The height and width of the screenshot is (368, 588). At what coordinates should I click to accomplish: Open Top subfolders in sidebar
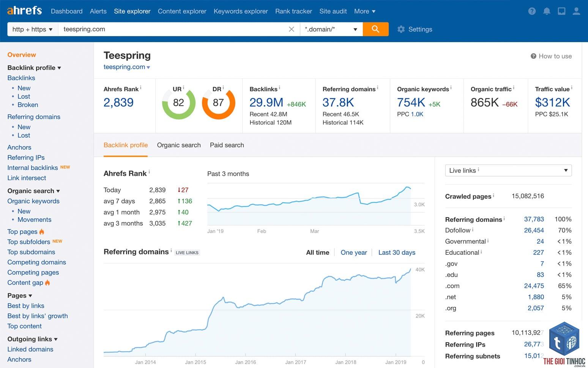29,242
